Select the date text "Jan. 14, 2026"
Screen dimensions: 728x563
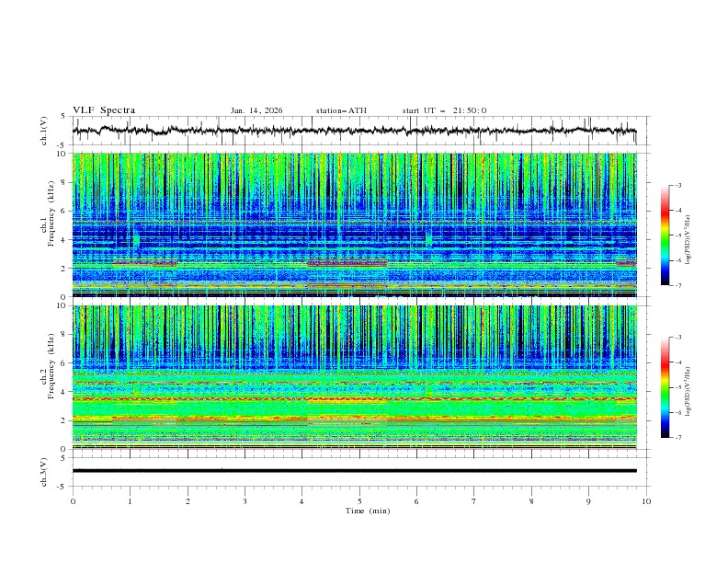coord(256,110)
